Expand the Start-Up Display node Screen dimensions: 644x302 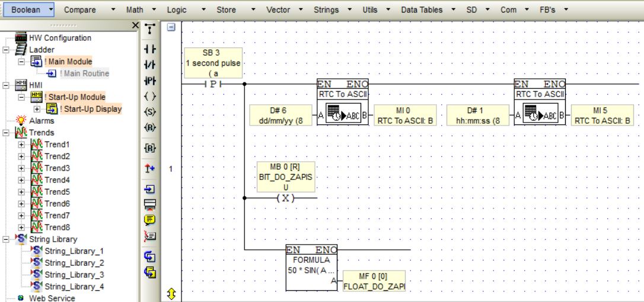pyautogui.click(x=37, y=109)
